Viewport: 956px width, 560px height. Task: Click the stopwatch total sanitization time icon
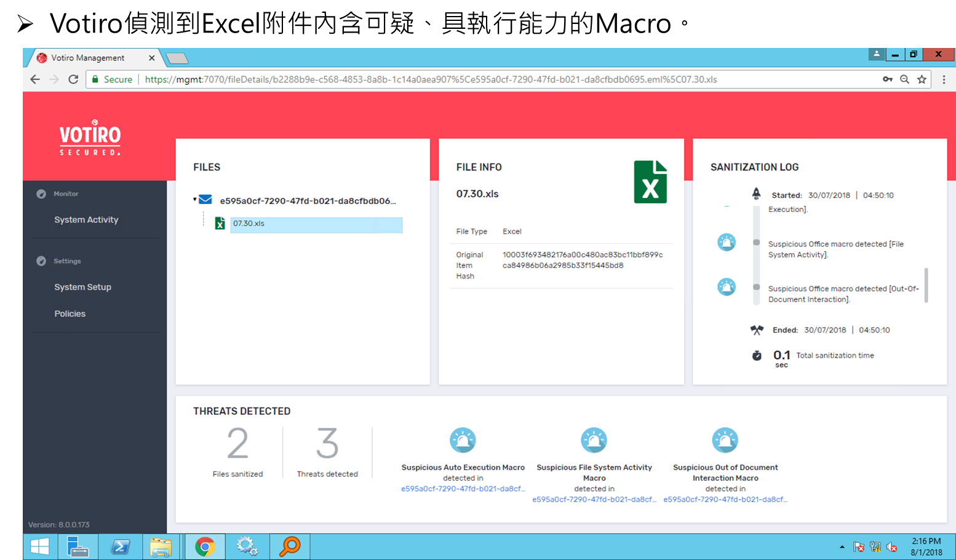coord(757,355)
